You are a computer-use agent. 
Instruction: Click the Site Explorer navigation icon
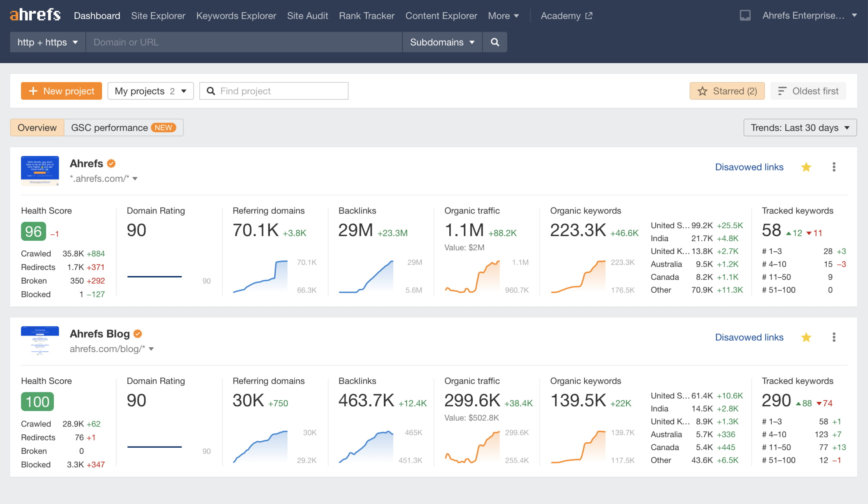[x=158, y=16]
